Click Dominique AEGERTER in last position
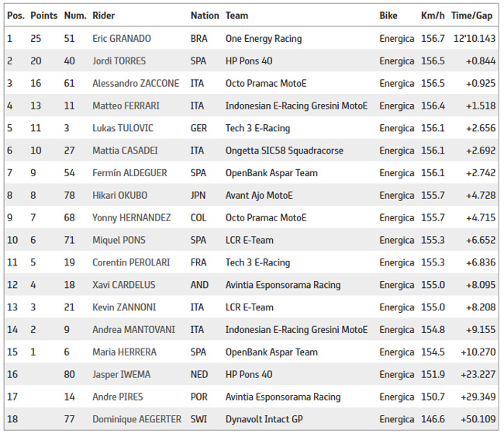 (x=136, y=419)
